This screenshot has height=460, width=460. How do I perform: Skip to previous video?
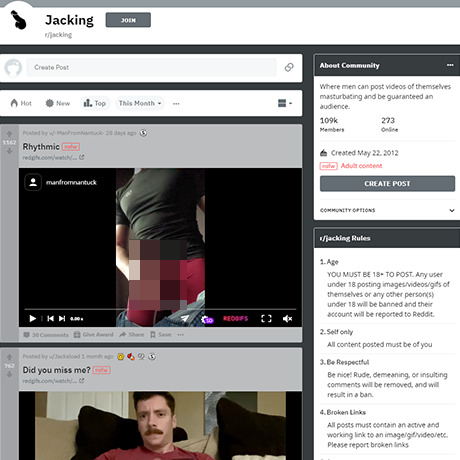coord(50,319)
